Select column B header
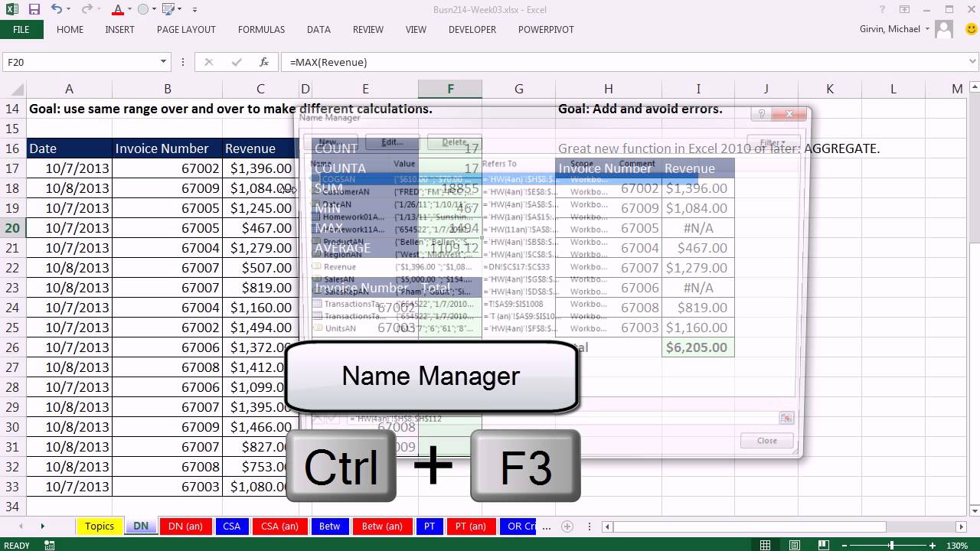The height and width of the screenshot is (551, 980). coord(167,90)
